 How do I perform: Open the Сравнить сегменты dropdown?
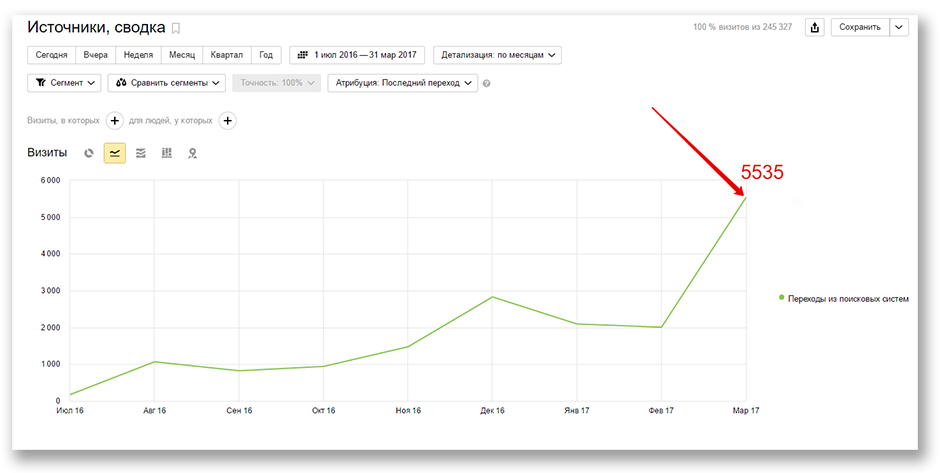click(167, 83)
